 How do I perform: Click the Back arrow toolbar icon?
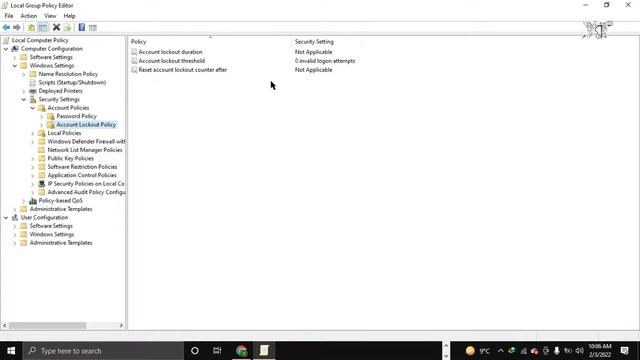click(x=6, y=27)
